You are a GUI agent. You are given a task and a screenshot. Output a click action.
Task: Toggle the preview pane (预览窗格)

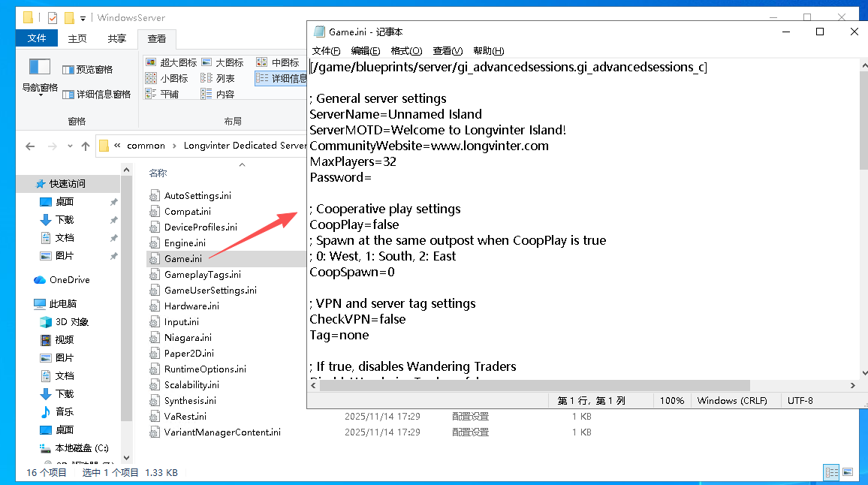click(x=88, y=69)
